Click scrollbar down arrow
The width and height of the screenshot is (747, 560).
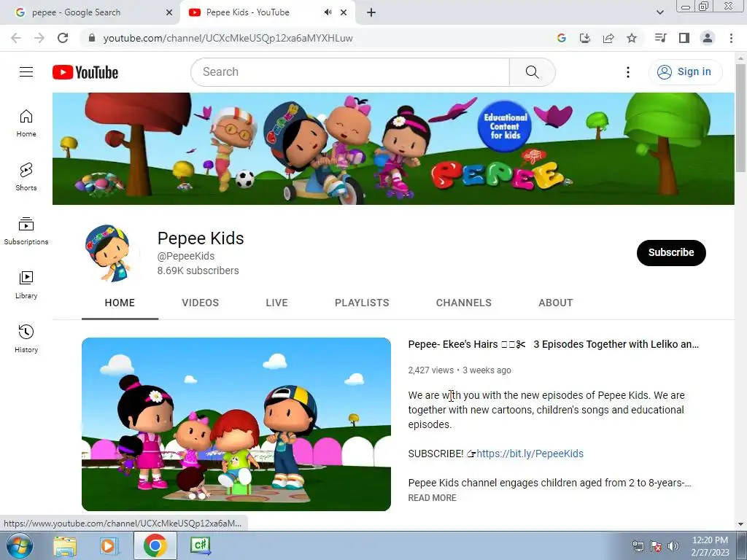click(x=741, y=524)
